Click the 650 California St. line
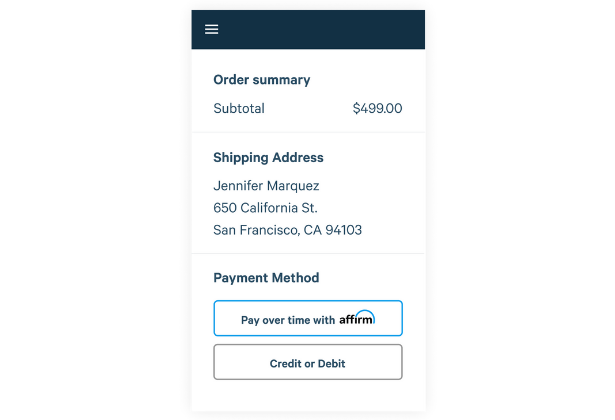The width and height of the screenshot is (615, 420). pos(265,208)
